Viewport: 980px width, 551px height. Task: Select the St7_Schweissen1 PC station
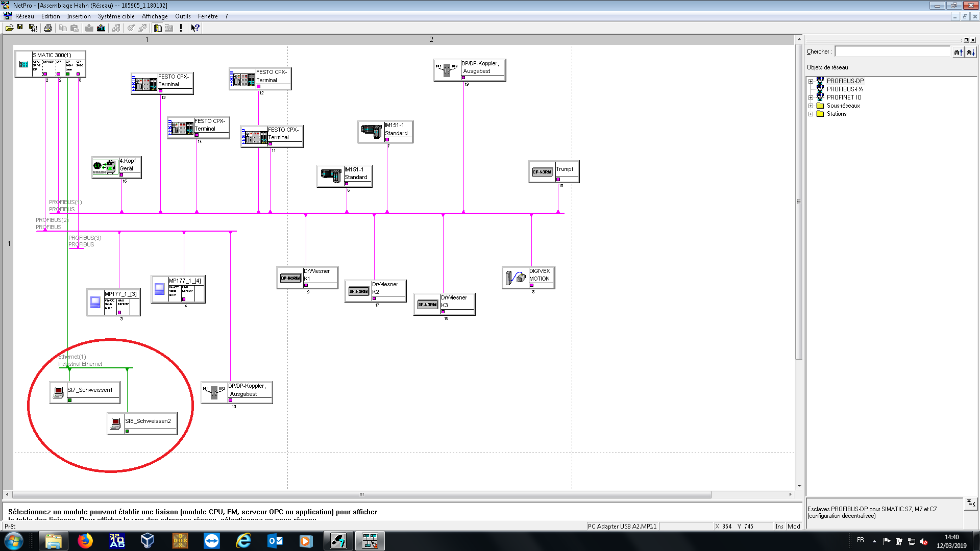[x=90, y=390]
